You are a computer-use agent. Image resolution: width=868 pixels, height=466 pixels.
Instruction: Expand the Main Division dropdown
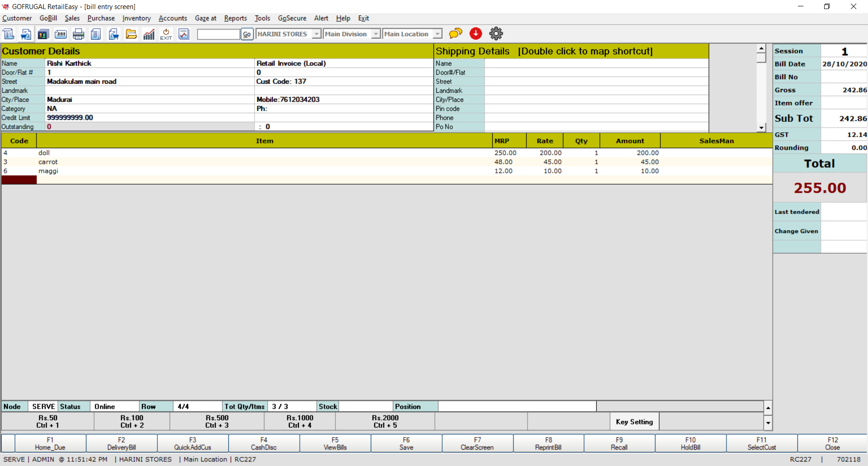376,34
